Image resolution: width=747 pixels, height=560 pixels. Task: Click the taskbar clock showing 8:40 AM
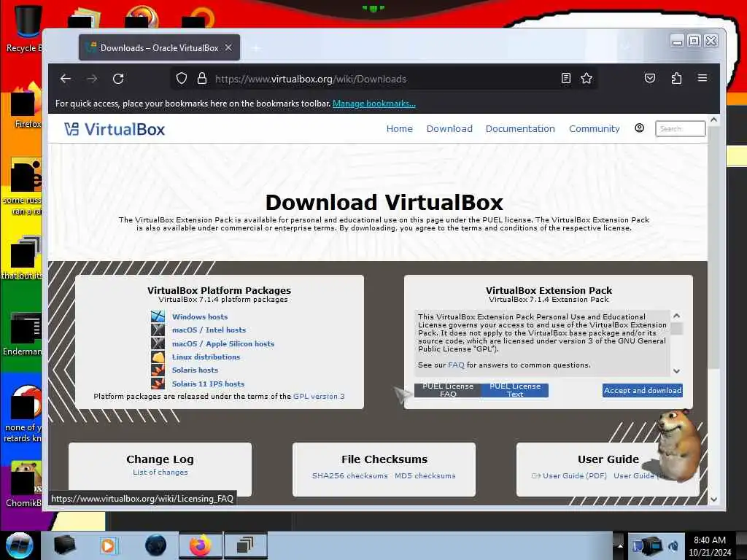(x=709, y=545)
